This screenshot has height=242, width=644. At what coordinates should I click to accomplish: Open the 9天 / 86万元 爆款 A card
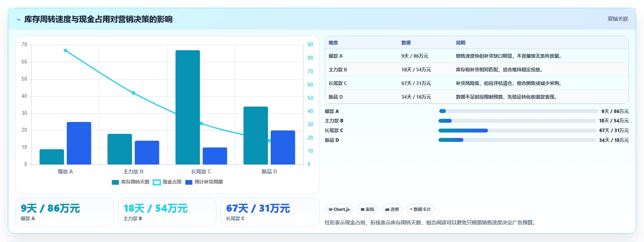64,212
